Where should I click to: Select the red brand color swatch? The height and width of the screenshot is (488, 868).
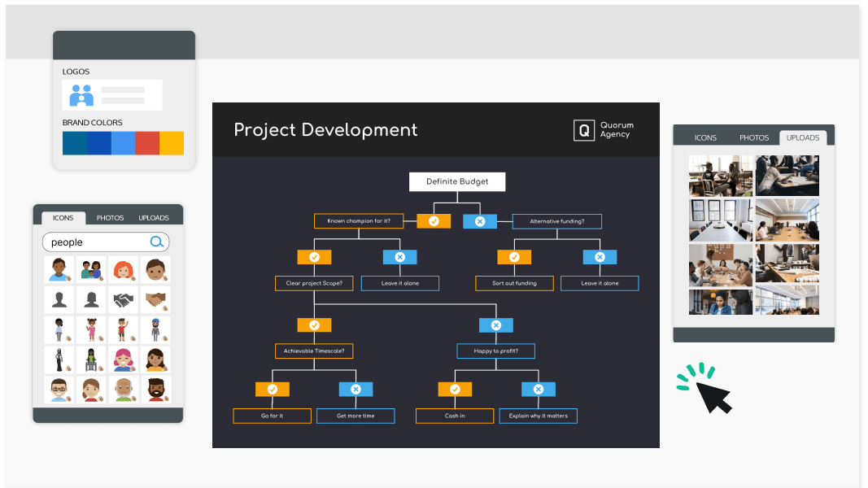[147, 143]
